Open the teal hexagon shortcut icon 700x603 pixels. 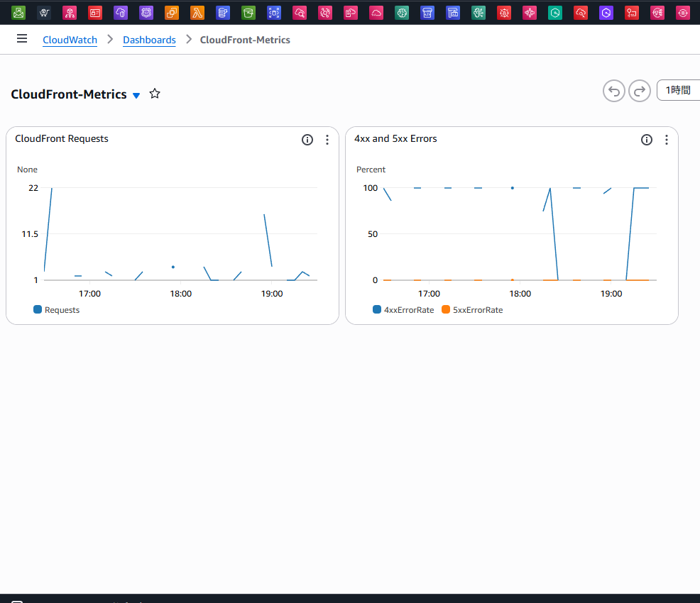[555, 13]
